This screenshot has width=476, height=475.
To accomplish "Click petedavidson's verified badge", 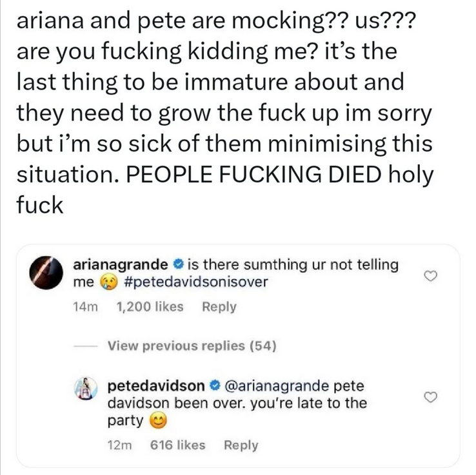I will click(x=215, y=386).
